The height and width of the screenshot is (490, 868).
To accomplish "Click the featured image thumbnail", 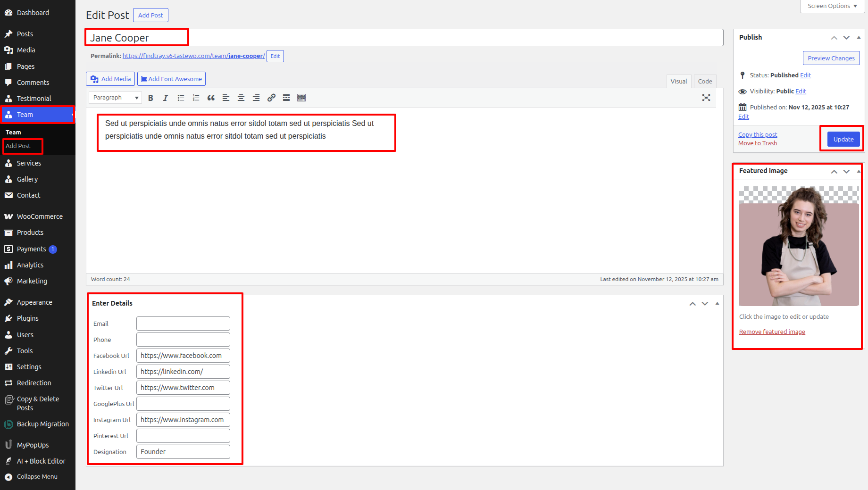I will (799, 246).
